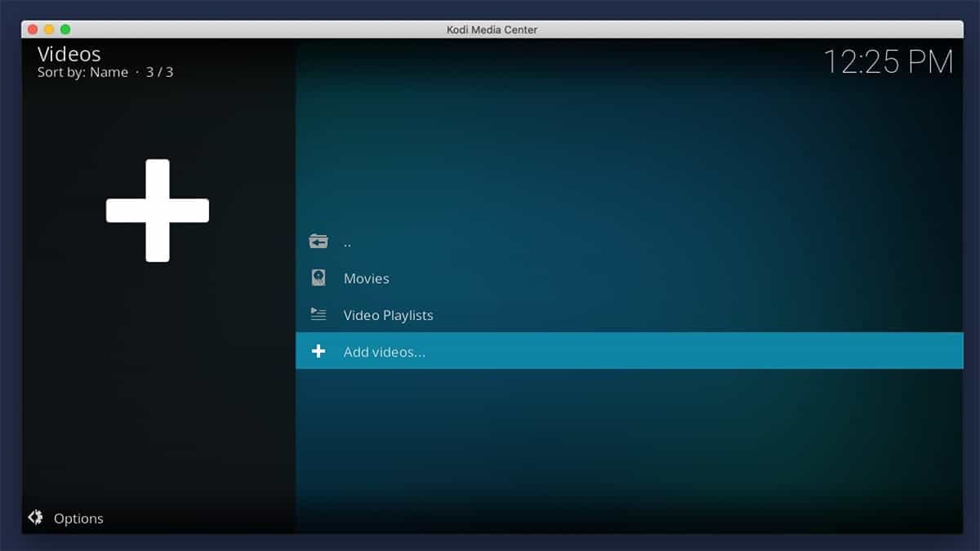Image resolution: width=980 pixels, height=551 pixels.
Task: Close the Kodi window with red button
Action: (x=33, y=29)
